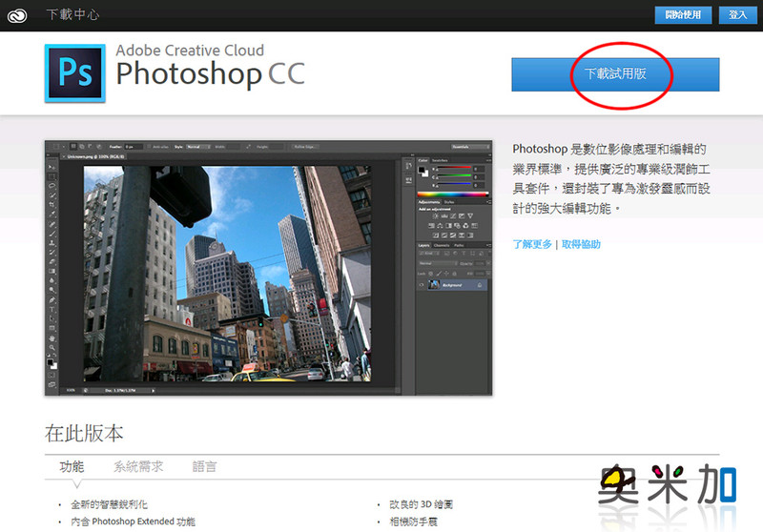Screen dimensions: 763x532
Task: Toggle visibility eye of Background layer
Action: click(422, 285)
